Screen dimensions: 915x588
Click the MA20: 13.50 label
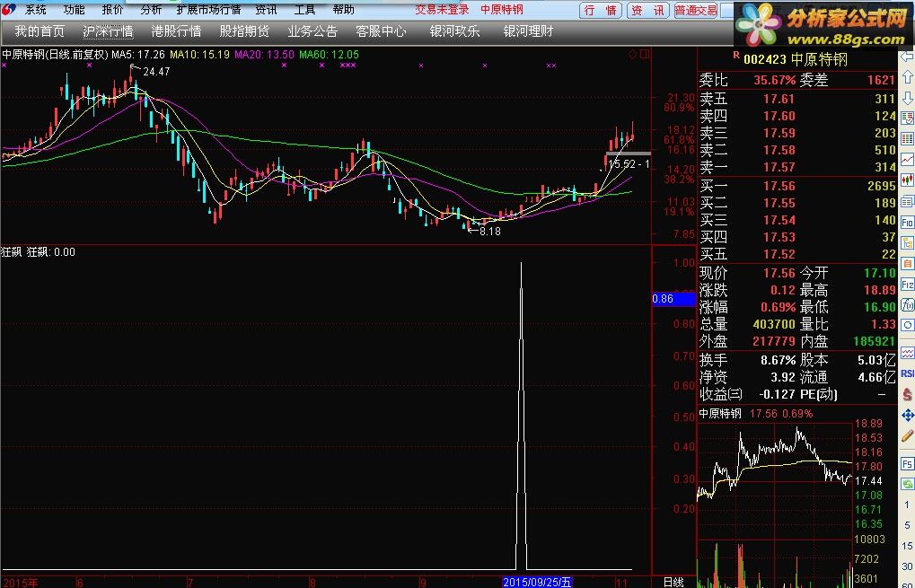(x=265, y=55)
